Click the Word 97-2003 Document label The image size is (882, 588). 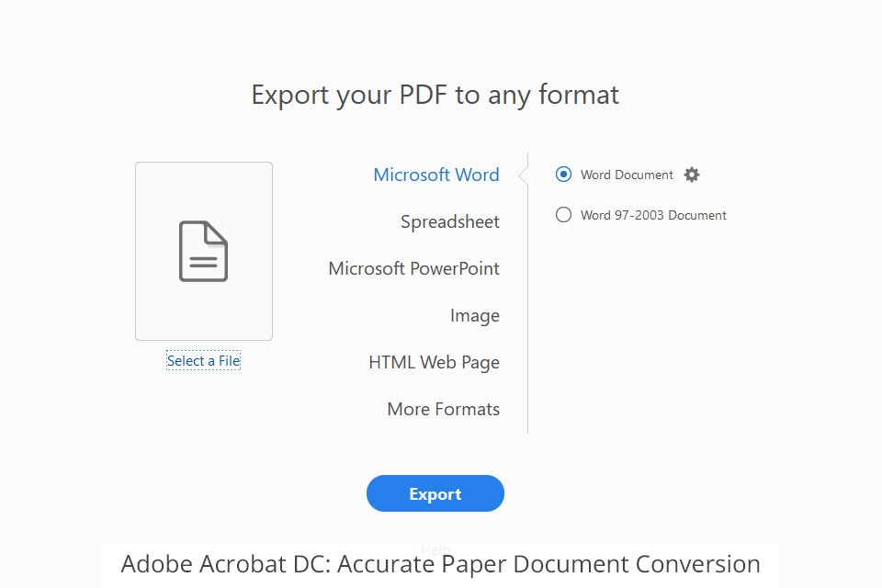[653, 215]
